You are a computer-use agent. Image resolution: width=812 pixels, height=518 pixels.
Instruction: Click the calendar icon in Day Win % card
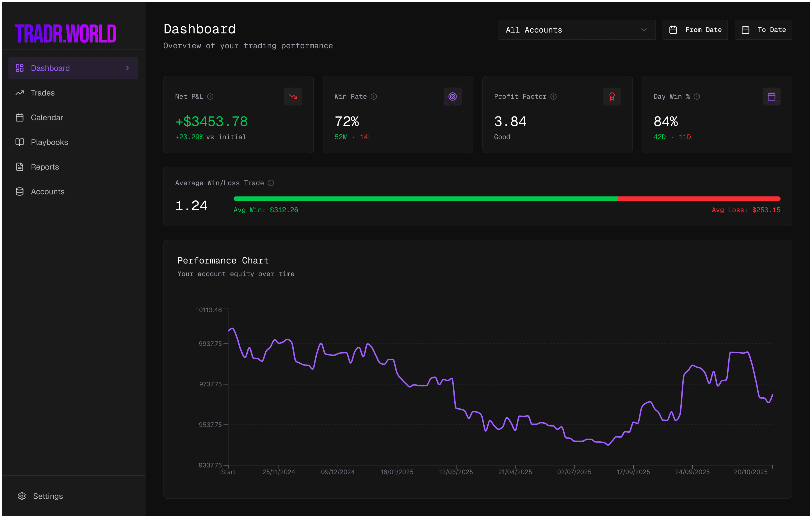pos(771,97)
